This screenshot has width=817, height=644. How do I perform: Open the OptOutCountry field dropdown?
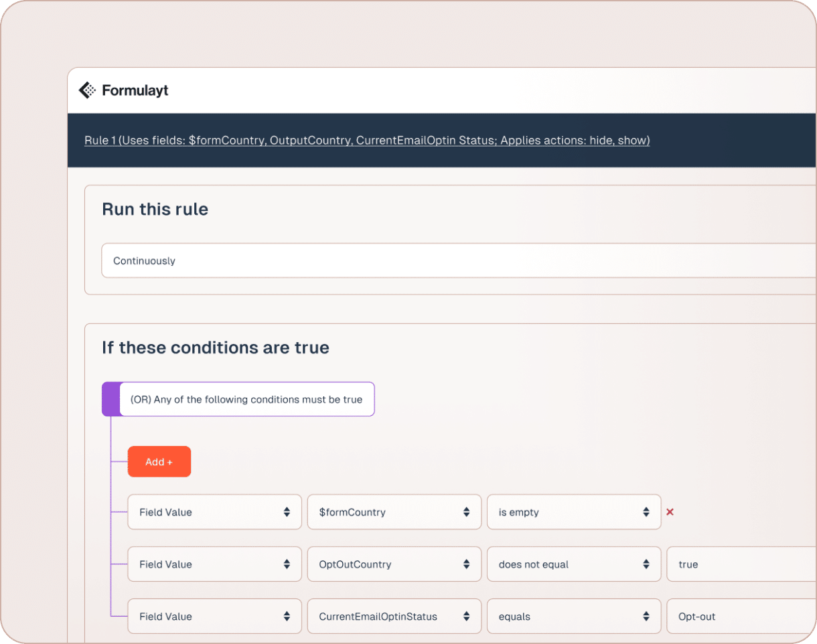[394, 564]
